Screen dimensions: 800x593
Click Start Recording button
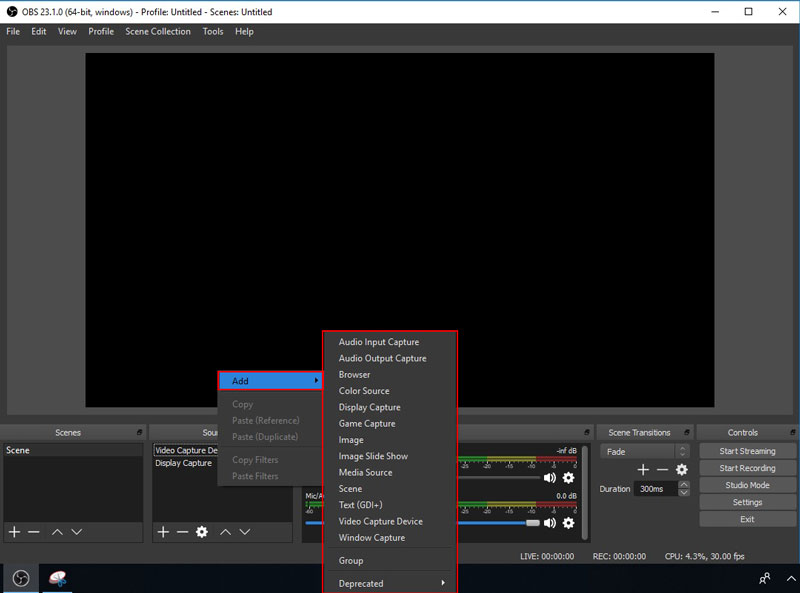coord(747,468)
